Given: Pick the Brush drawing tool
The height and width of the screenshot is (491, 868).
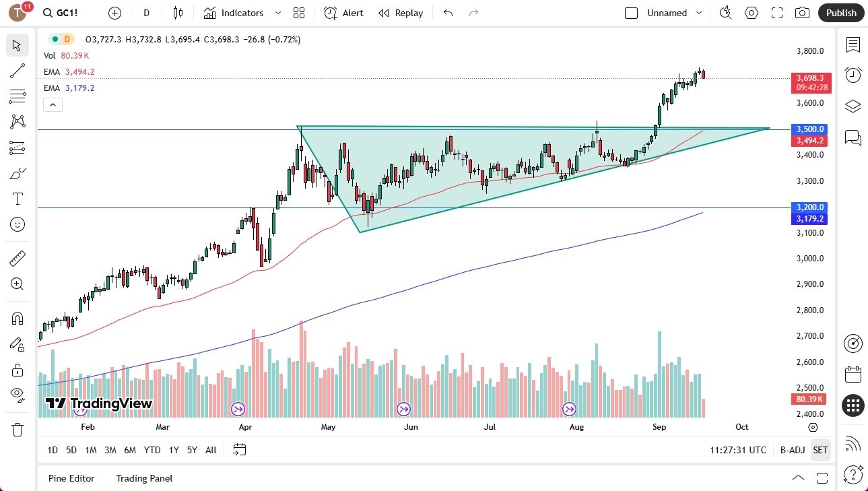Looking at the screenshot, I should 18,173.
